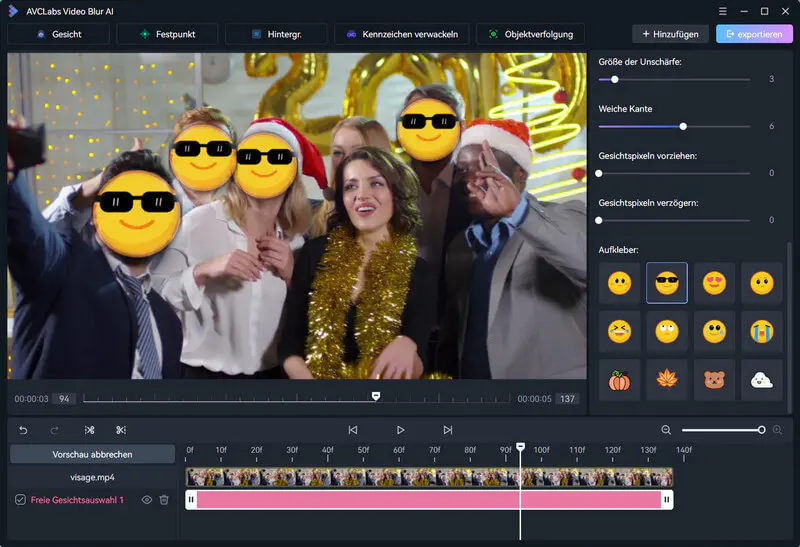
Task: Click the Hinzufügen button
Action: [670, 34]
